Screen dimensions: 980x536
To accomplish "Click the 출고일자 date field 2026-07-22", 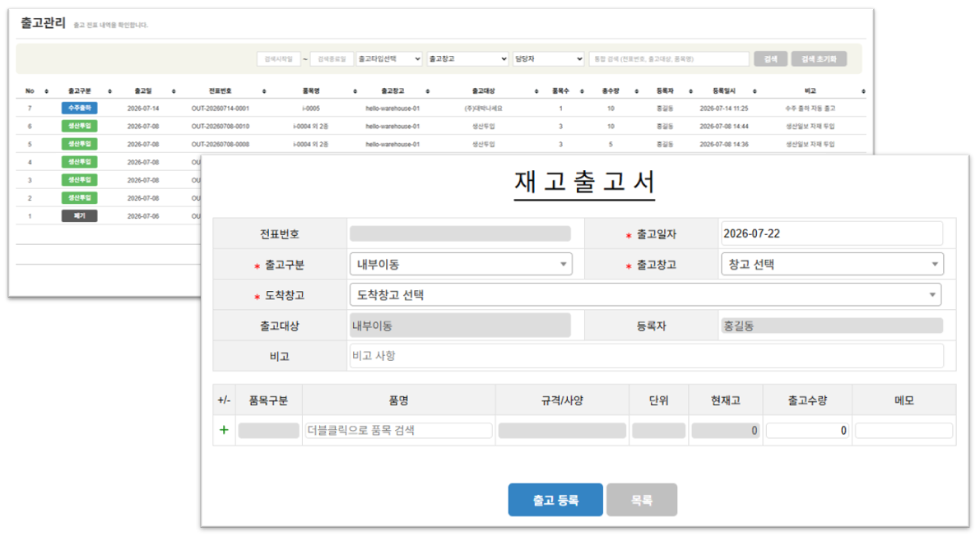I will coord(831,233).
